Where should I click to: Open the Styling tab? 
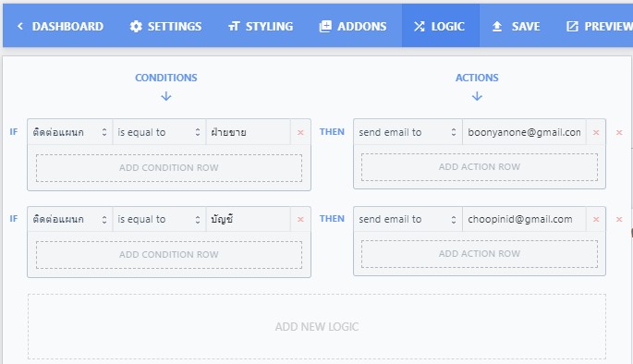pos(261,26)
